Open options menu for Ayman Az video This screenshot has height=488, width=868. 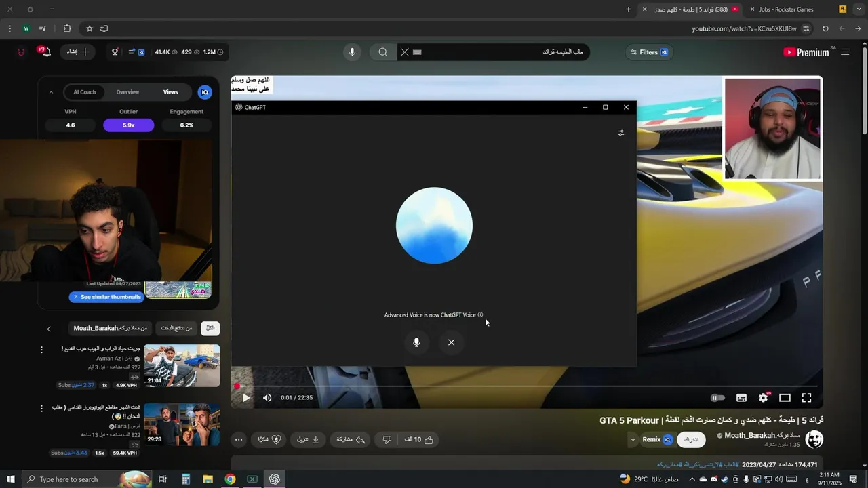41,350
